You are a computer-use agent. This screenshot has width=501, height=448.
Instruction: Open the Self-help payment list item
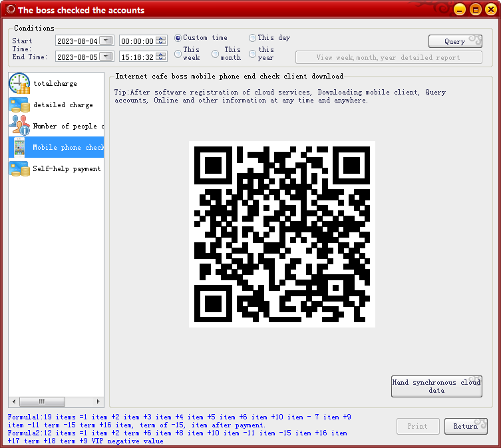(x=57, y=168)
